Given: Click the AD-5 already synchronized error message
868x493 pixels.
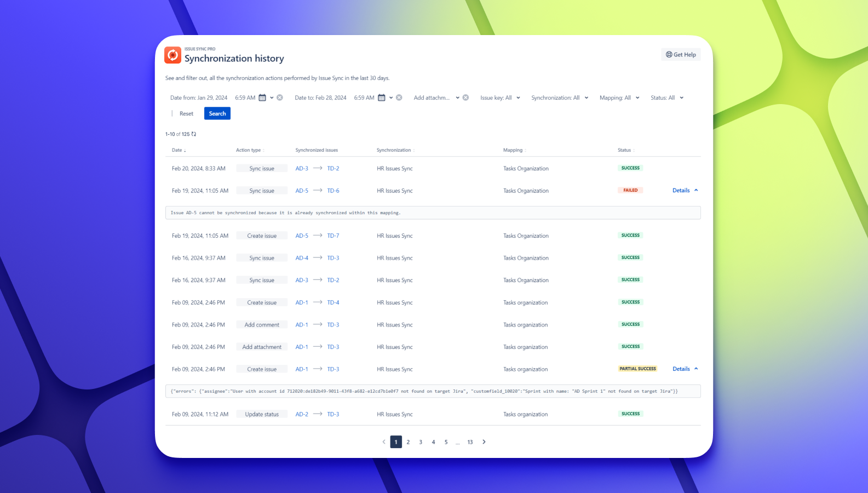Looking at the screenshot, I should coord(433,213).
